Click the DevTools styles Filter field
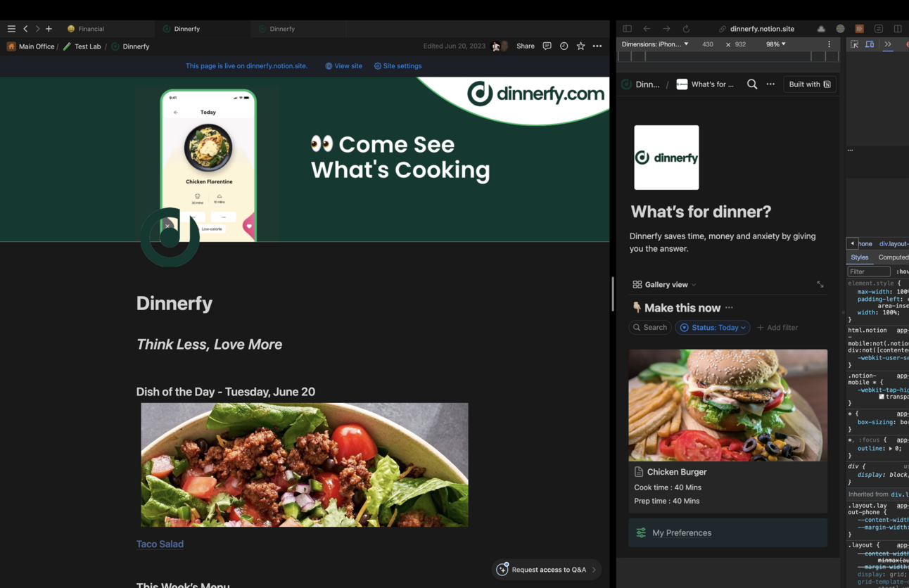This screenshot has width=909, height=588. click(869, 271)
